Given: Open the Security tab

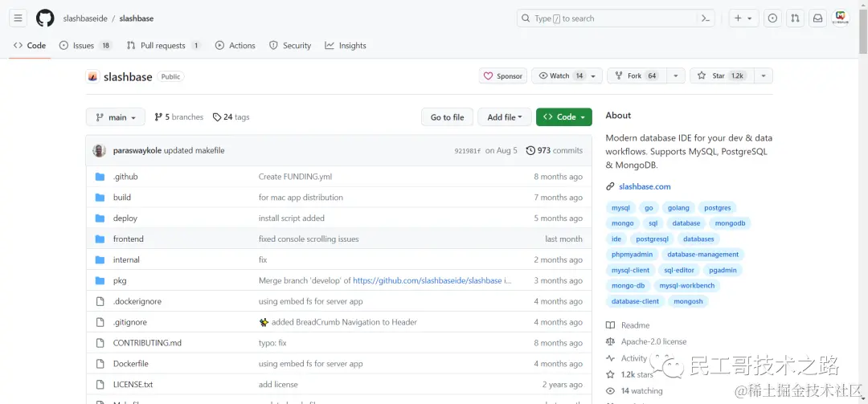Looking at the screenshot, I should click(x=290, y=46).
